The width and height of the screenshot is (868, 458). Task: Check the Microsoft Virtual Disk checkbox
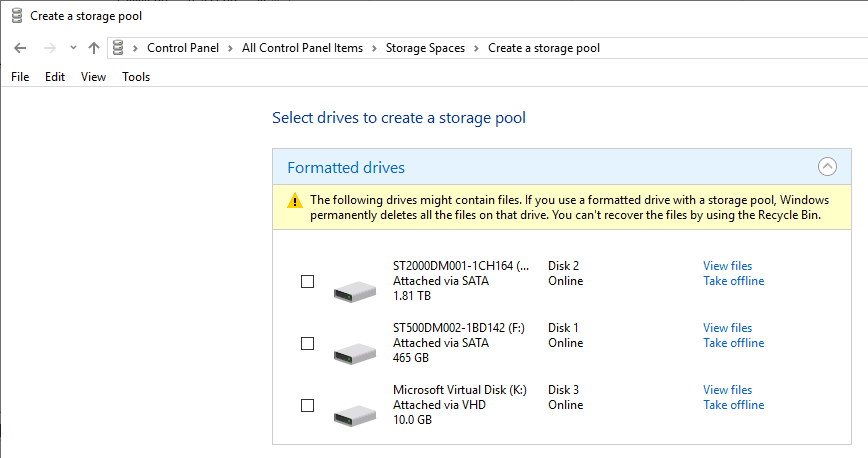coord(307,405)
